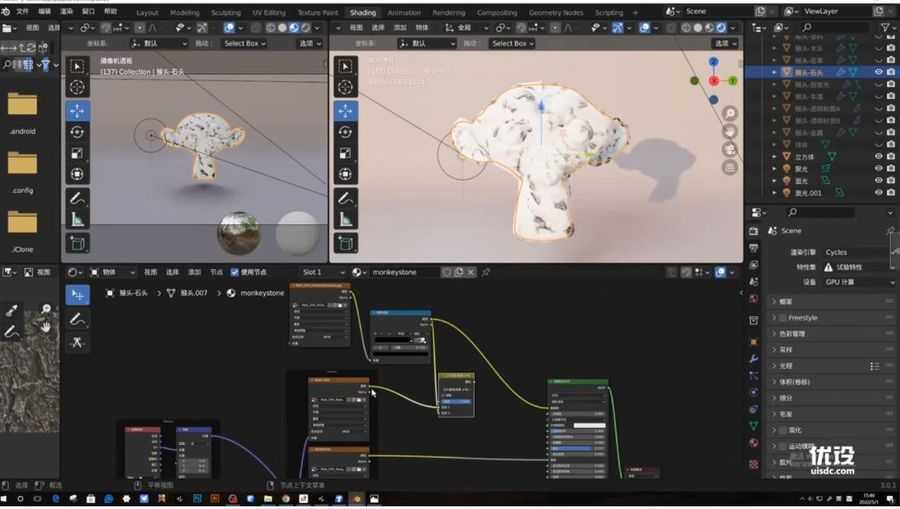Screen dimensions: 900x509
Task: Open the 文件 File menu
Action: click(22, 11)
